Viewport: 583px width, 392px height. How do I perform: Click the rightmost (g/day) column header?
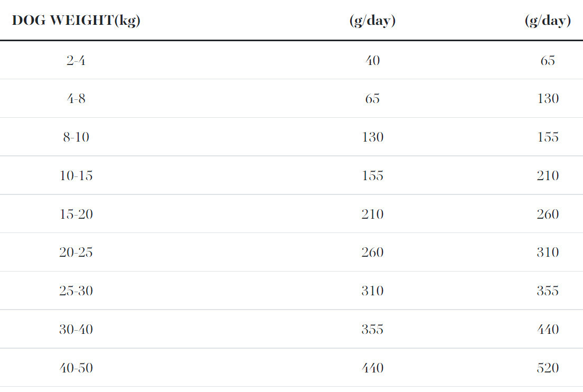(548, 21)
